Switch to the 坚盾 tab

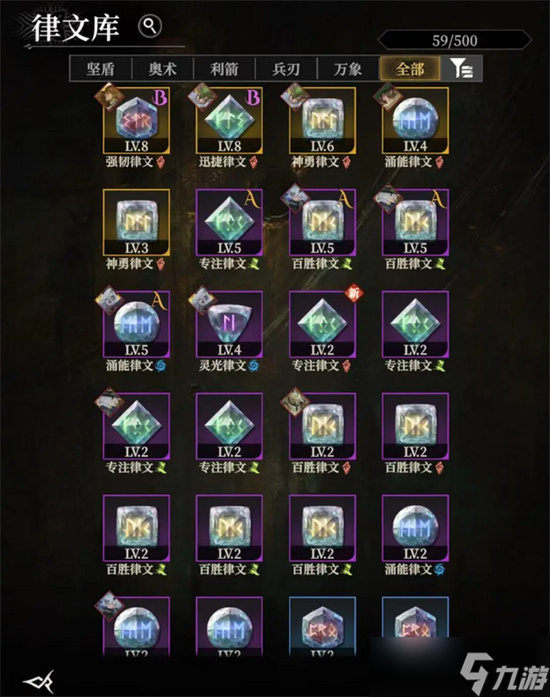coord(101,69)
